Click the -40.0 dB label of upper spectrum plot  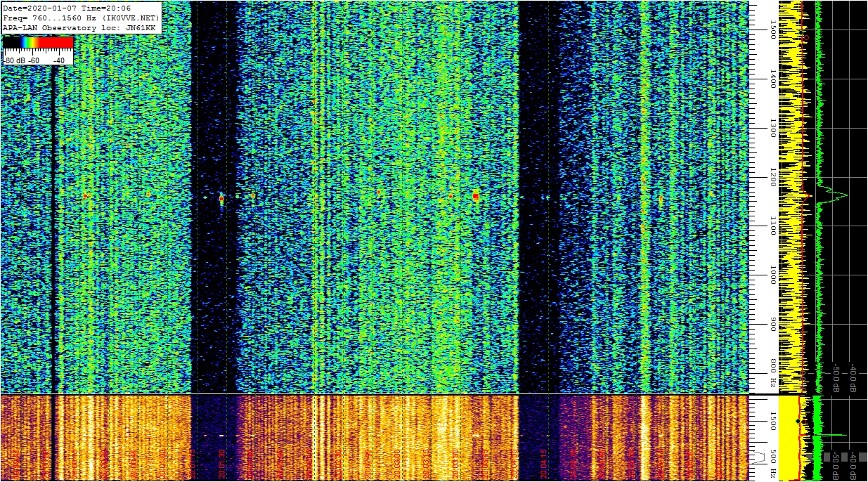(853, 377)
